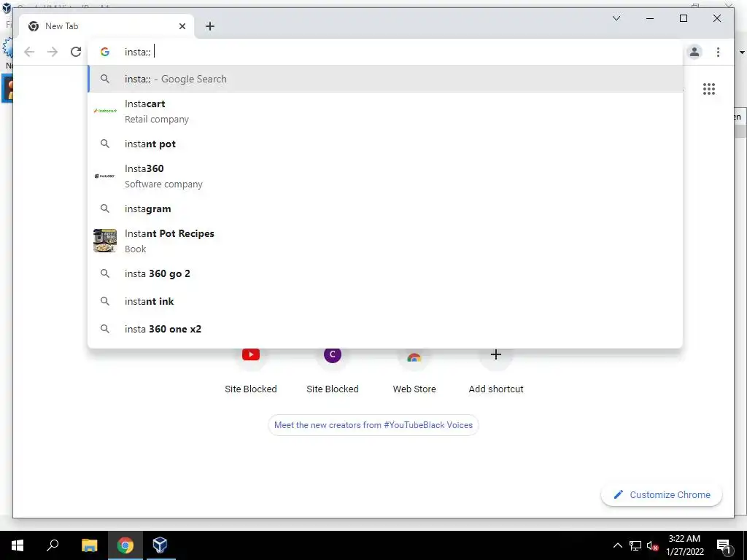747x560 pixels.
Task: Click the search icon beside 'instagram'
Action: click(x=105, y=209)
